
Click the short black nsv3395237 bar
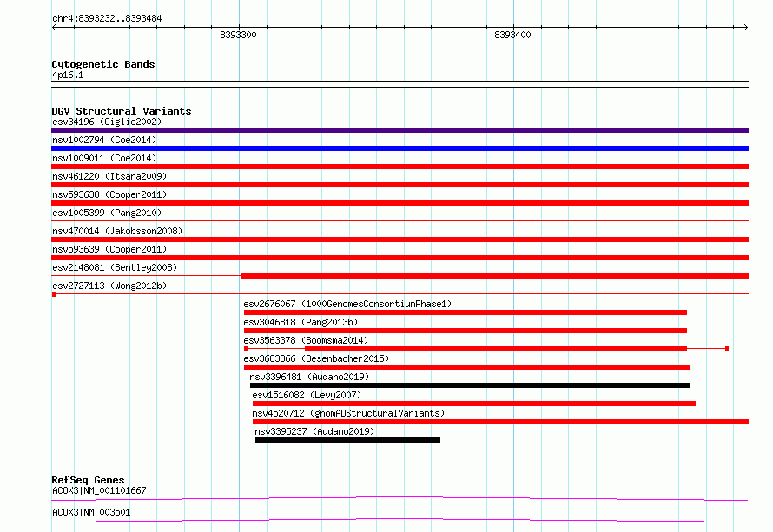(347, 440)
